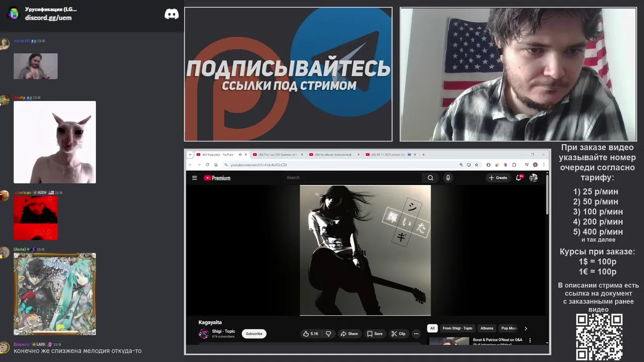Select the From Shigi - Topic chip

457,328
